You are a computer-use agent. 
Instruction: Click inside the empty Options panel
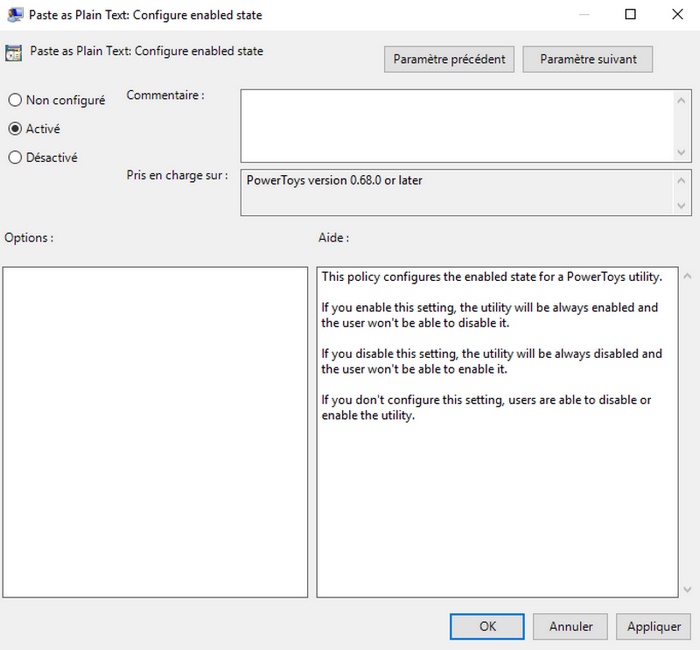coord(155,432)
